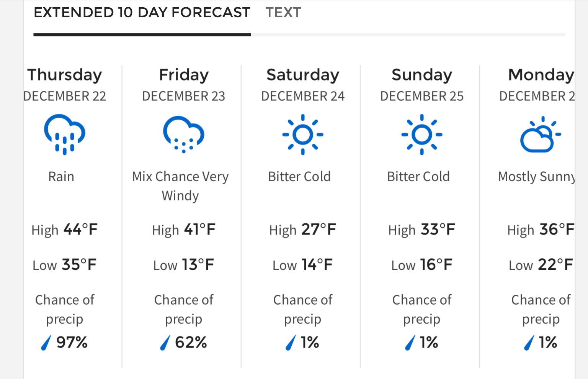
Task: Click Saturday's precipitation raindrop icon
Action: coord(291,343)
